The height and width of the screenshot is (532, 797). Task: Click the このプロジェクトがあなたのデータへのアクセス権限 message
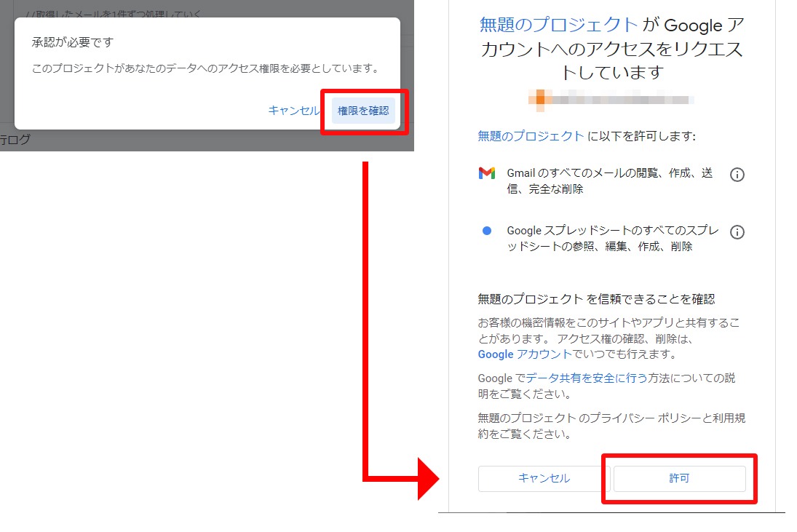[x=207, y=68]
